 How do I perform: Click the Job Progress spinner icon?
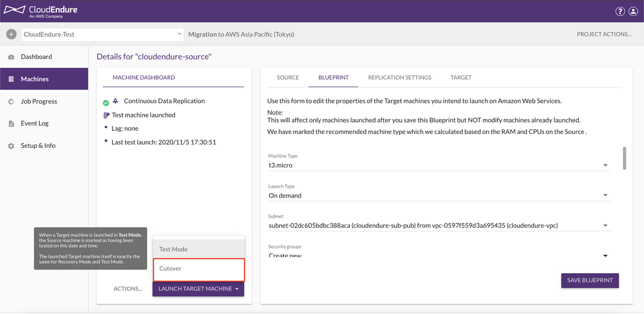(x=11, y=101)
